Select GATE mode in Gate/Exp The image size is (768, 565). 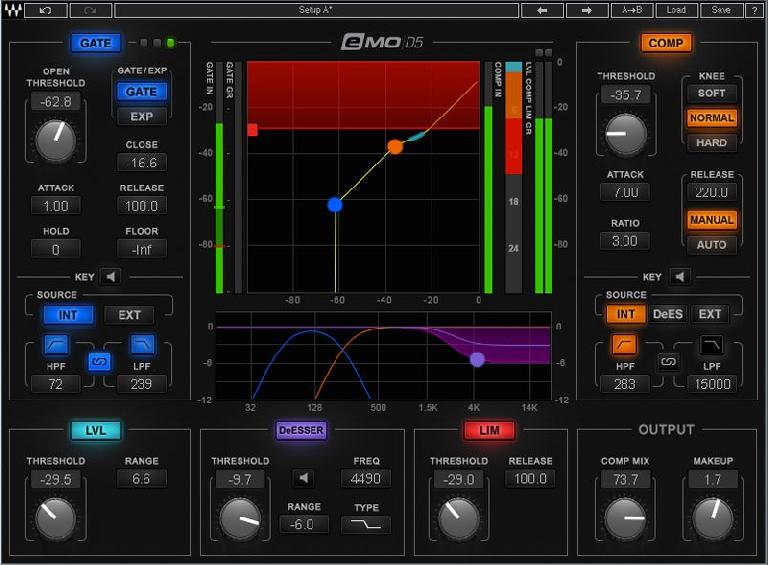coord(142,92)
